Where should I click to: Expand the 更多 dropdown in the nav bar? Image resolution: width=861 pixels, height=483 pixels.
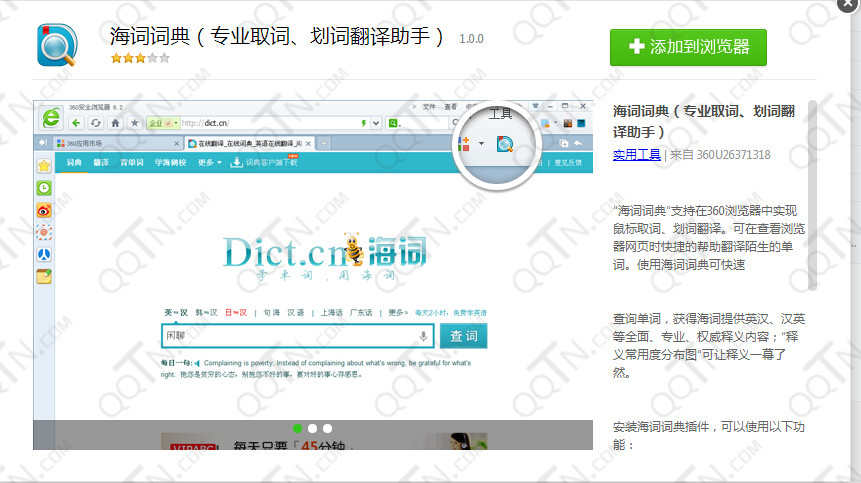(209, 162)
